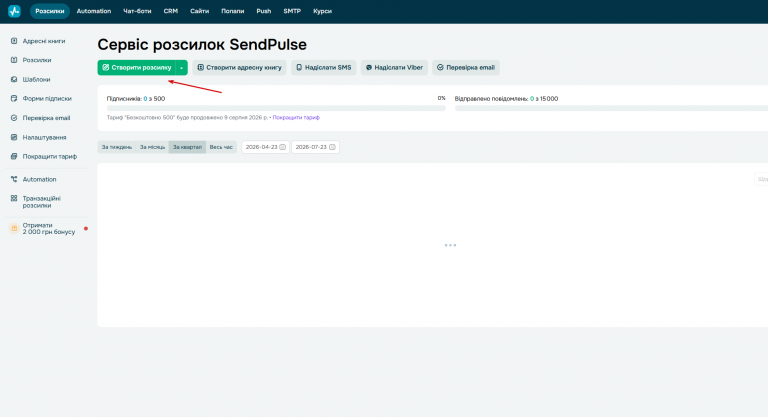Open the SMTP tab

pyautogui.click(x=292, y=11)
